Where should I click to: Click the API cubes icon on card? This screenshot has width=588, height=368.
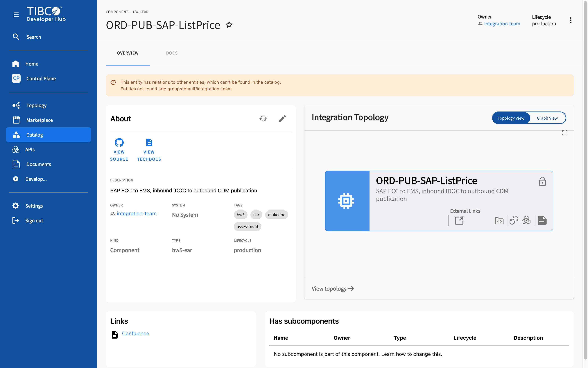point(526,220)
